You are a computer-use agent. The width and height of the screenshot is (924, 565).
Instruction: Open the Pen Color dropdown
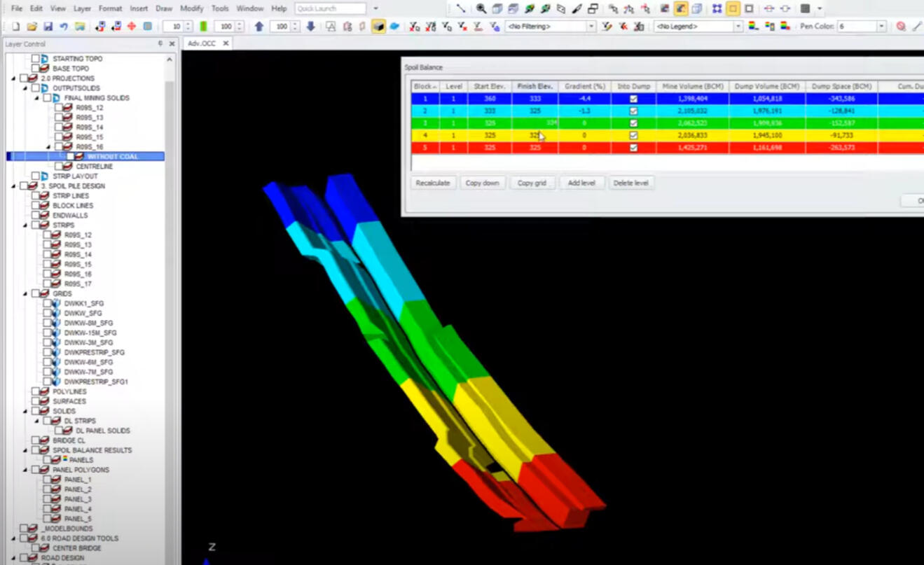coord(881,27)
